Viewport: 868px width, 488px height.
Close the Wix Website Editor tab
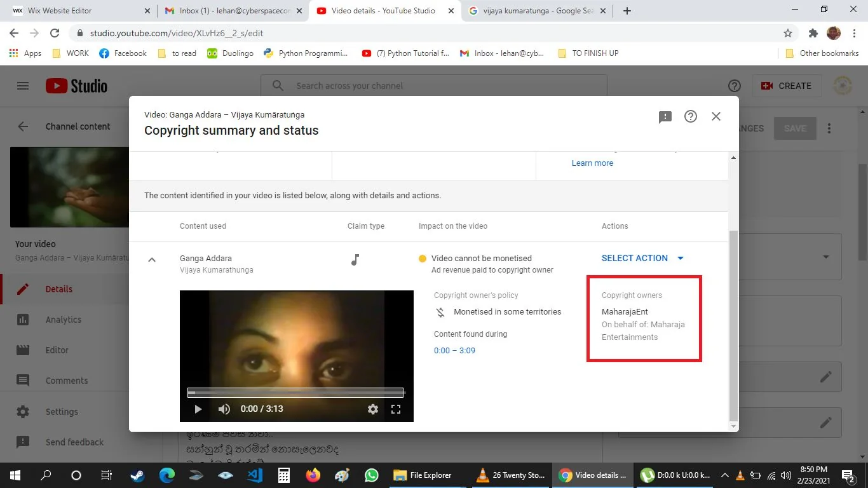(147, 11)
